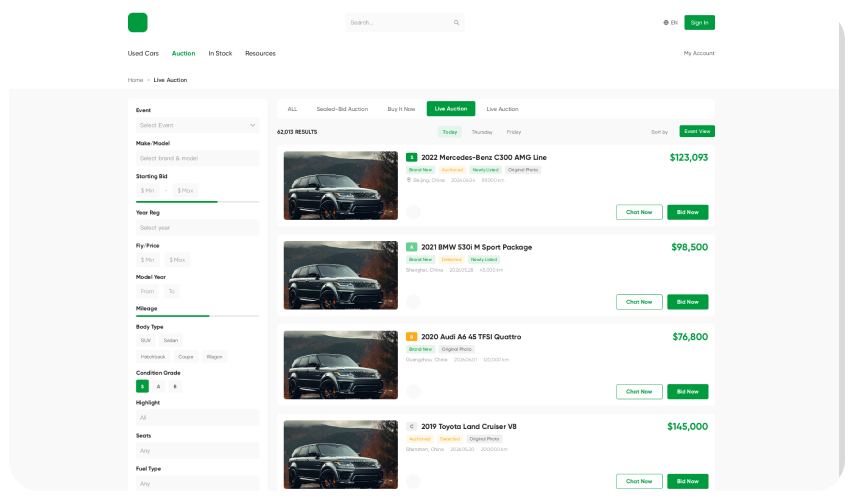Click the round icon under the BMW 530i listing details
This screenshot has width=855, height=500.
(413, 302)
